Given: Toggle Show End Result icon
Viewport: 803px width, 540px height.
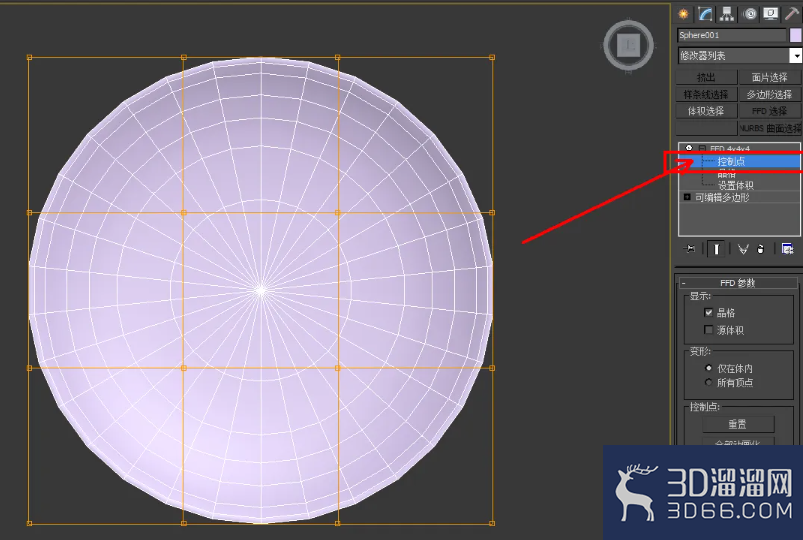Looking at the screenshot, I should 716,249.
